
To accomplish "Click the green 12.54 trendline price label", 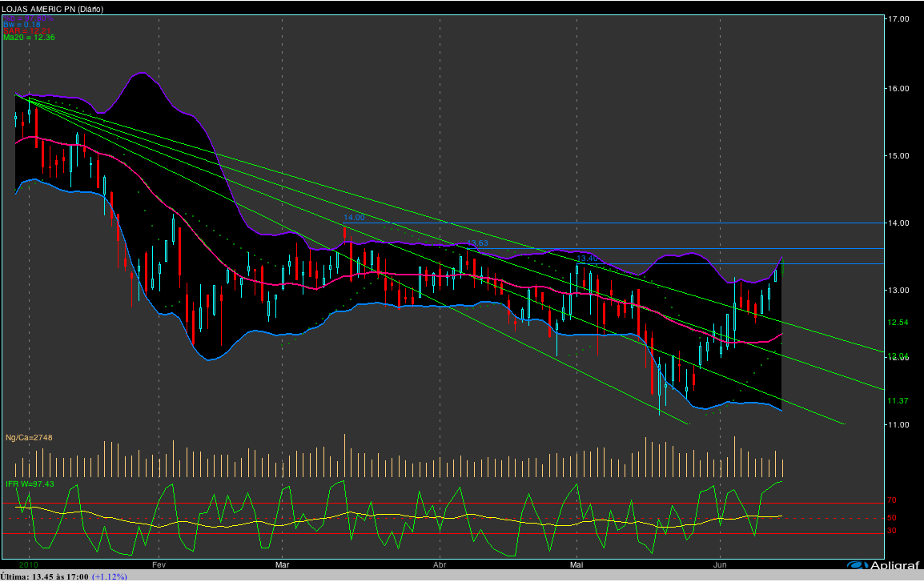I will coord(898,322).
